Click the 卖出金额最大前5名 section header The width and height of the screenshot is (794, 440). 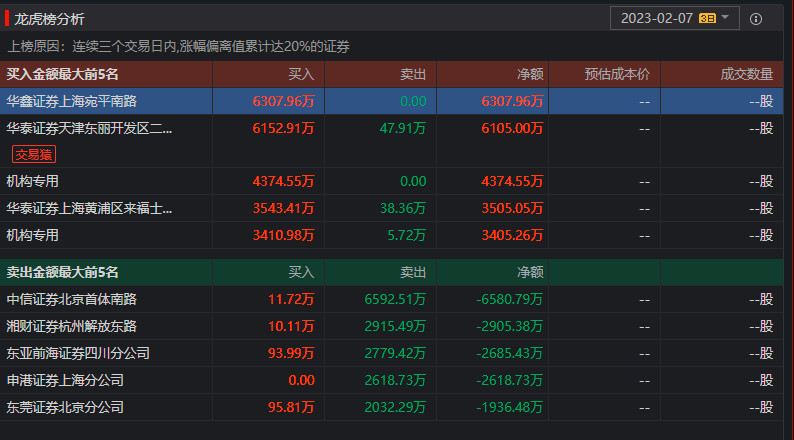(63, 272)
